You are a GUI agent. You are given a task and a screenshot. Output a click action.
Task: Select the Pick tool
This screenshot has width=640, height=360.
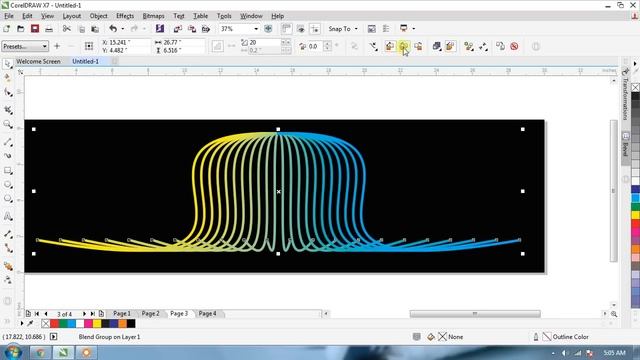pos(8,64)
